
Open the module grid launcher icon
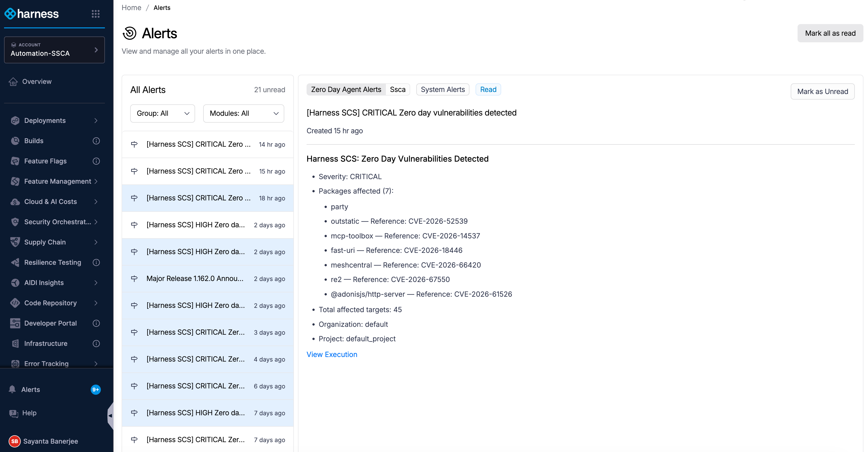click(96, 14)
